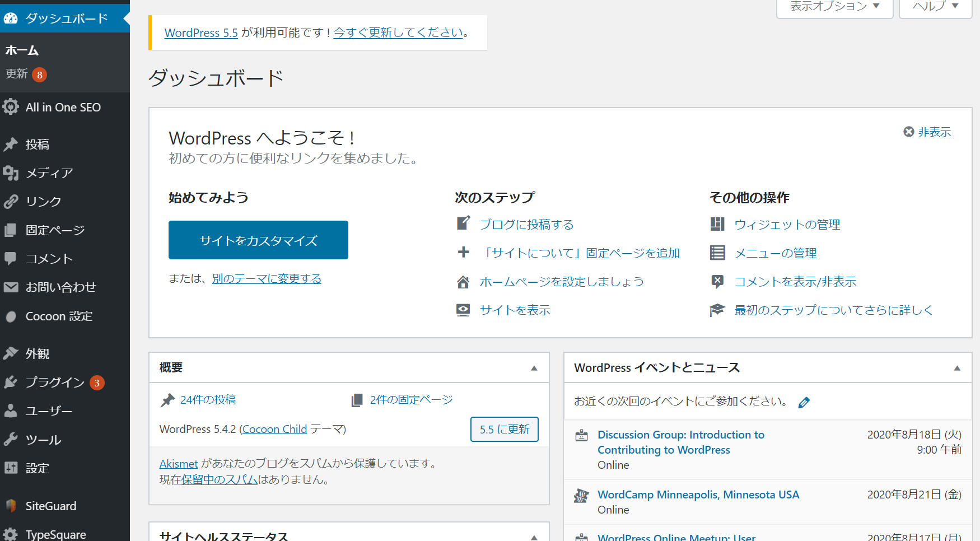Click the SiteGuard shield icon
The width and height of the screenshot is (980, 541).
11,506
